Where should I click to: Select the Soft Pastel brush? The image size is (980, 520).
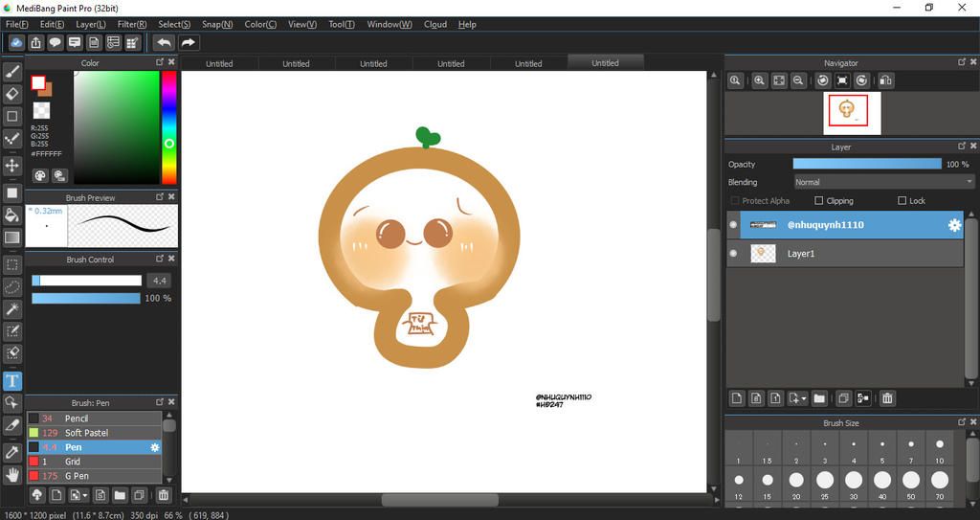[94, 433]
